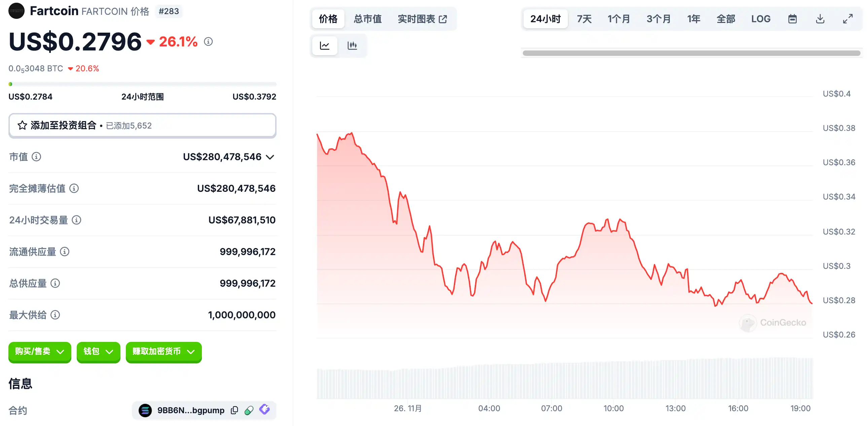Open the calendar date range picker
This screenshot has width=868, height=426.
click(792, 19)
